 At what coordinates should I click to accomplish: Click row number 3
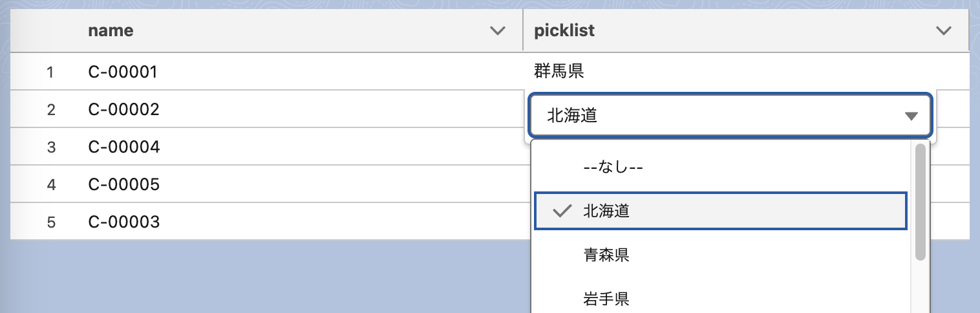[x=51, y=147]
